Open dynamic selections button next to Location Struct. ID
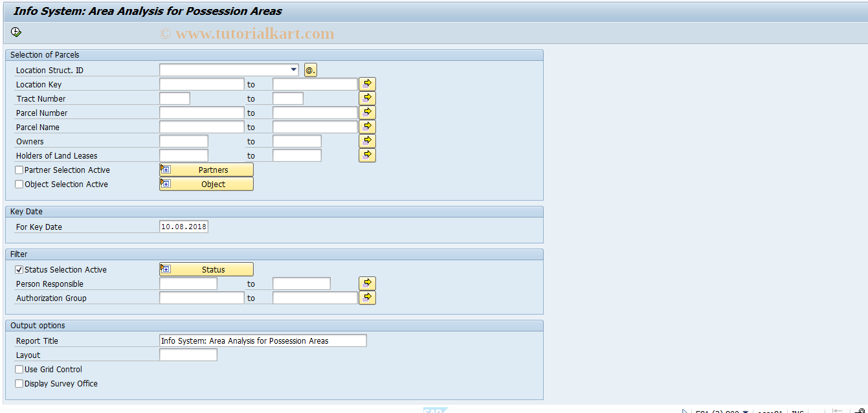 tap(311, 70)
